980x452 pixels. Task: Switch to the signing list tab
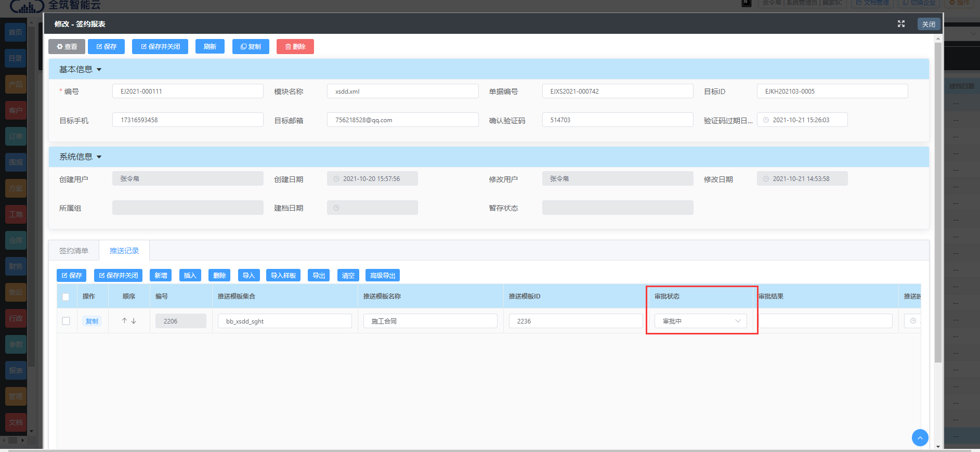(74, 251)
